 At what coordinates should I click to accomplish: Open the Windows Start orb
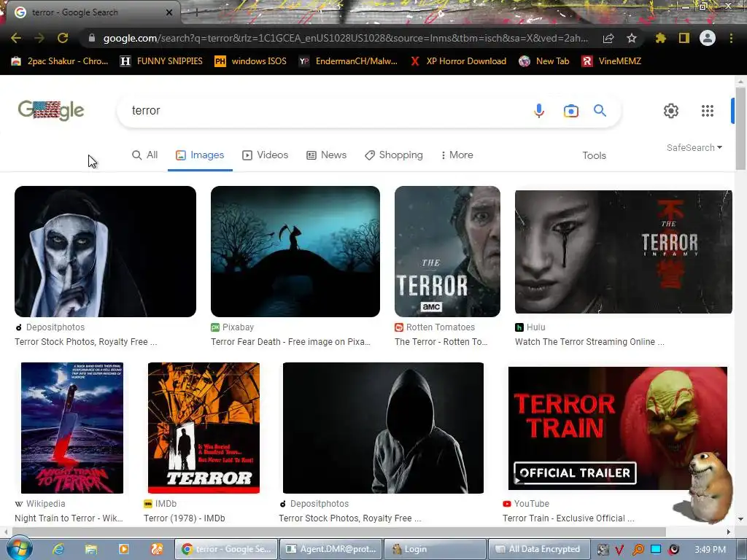pos(20,548)
